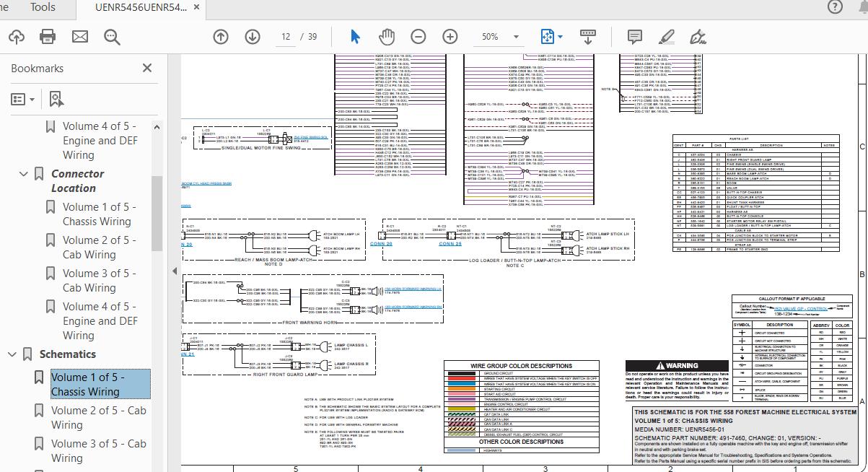Open the fill and sign pen tool

point(698,37)
